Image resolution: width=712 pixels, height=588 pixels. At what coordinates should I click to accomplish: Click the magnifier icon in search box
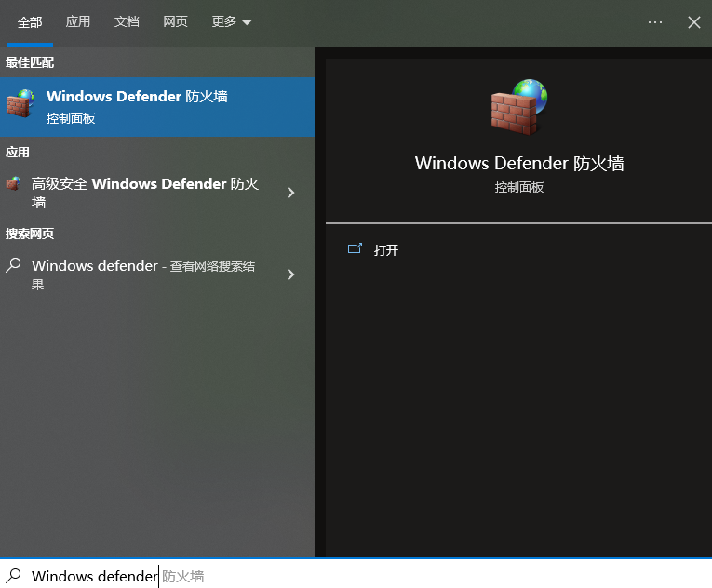tap(13, 576)
